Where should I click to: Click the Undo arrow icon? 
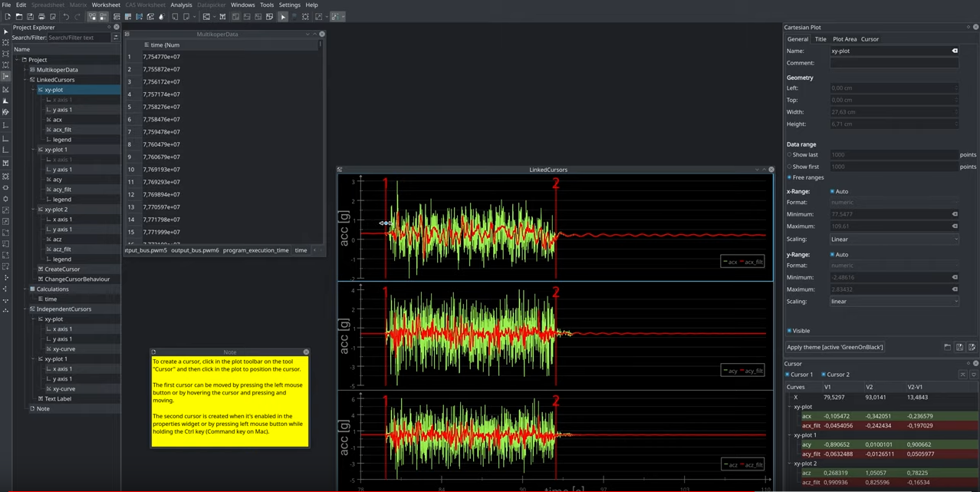pos(66,16)
